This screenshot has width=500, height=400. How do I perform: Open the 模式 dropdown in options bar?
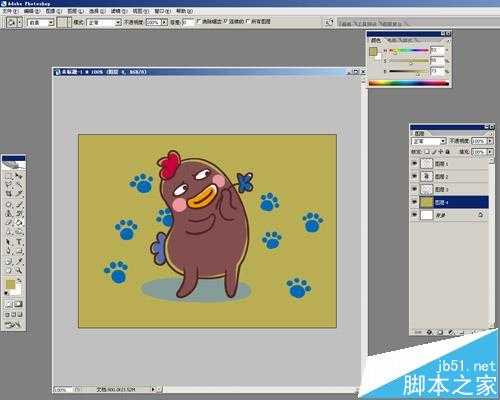click(x=118, y=23)
